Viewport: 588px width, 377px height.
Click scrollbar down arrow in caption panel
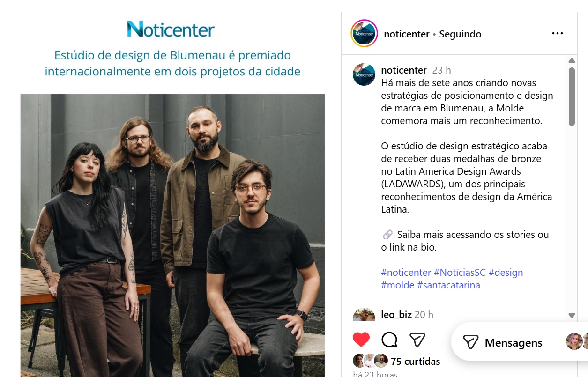click(x=572, y=316)
